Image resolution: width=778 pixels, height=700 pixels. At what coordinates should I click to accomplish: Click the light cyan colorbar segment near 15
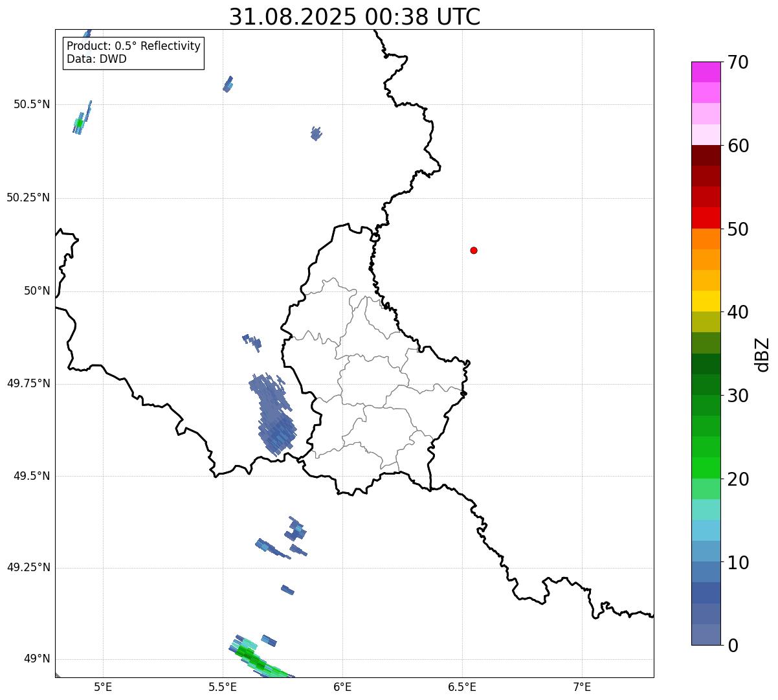(x=706, y=510)
